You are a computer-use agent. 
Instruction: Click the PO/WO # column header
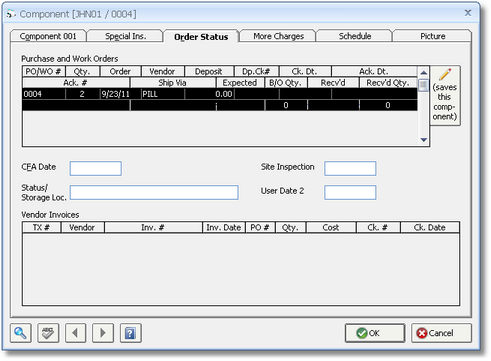[44, 71]
